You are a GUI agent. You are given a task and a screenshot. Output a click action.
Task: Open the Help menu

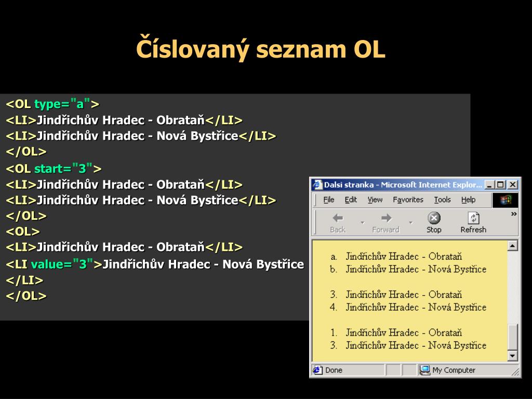[468, 200]
